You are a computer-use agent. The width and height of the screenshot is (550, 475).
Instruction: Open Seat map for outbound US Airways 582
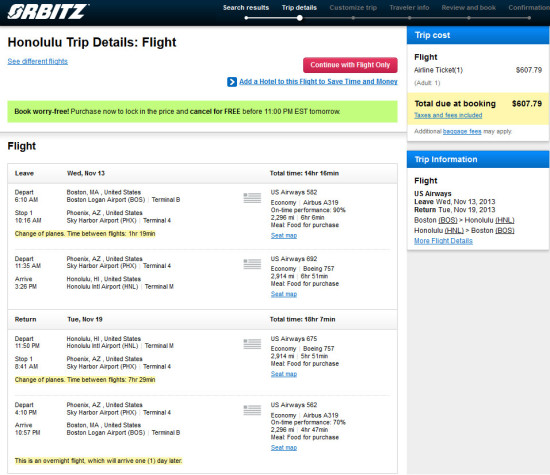284,235
